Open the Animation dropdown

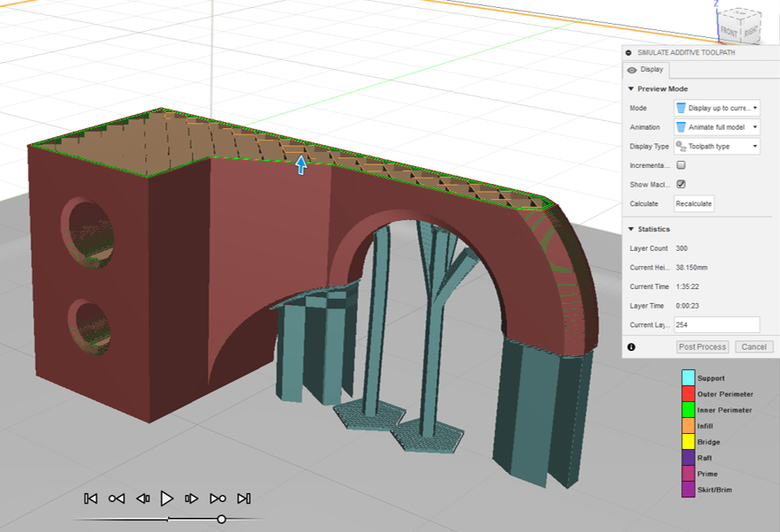tap(716, 127)
